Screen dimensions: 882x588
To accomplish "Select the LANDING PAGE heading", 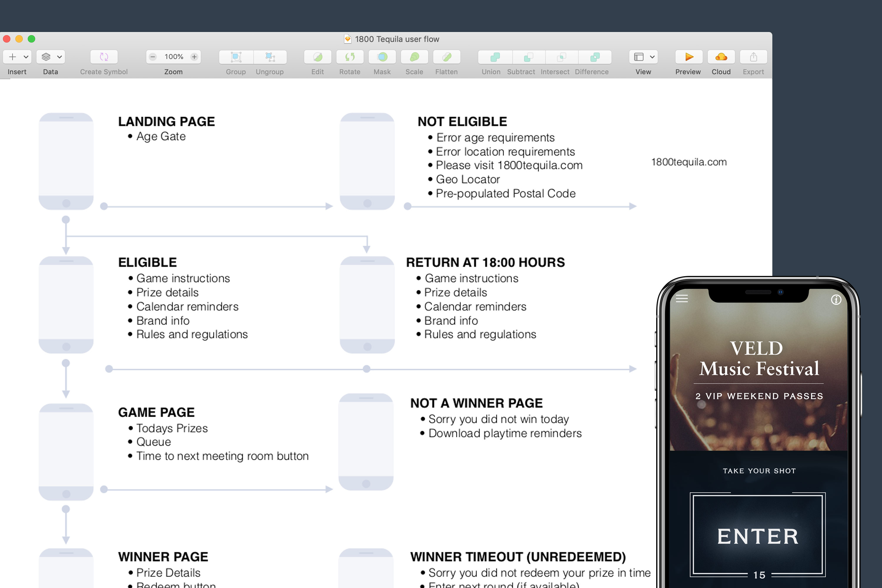I will tap(167, 121).
